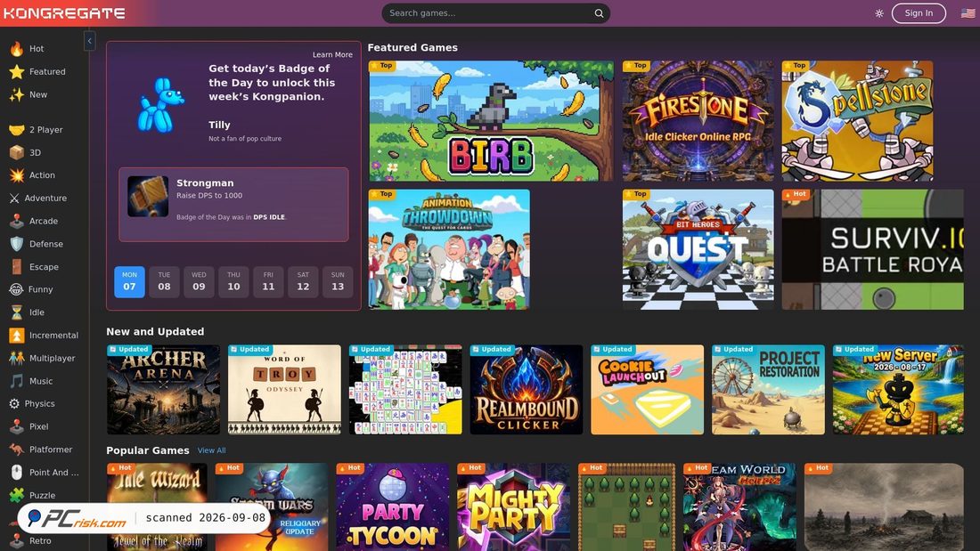980x551 pixels.
Task: Open the New Server chess knight game
Action: click(x=898, y=389)
